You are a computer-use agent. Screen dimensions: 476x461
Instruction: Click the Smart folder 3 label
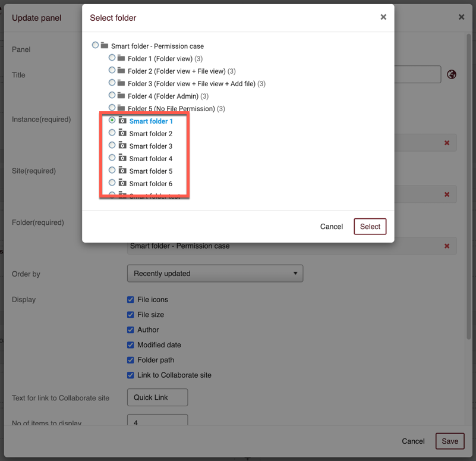click(150, 146)
